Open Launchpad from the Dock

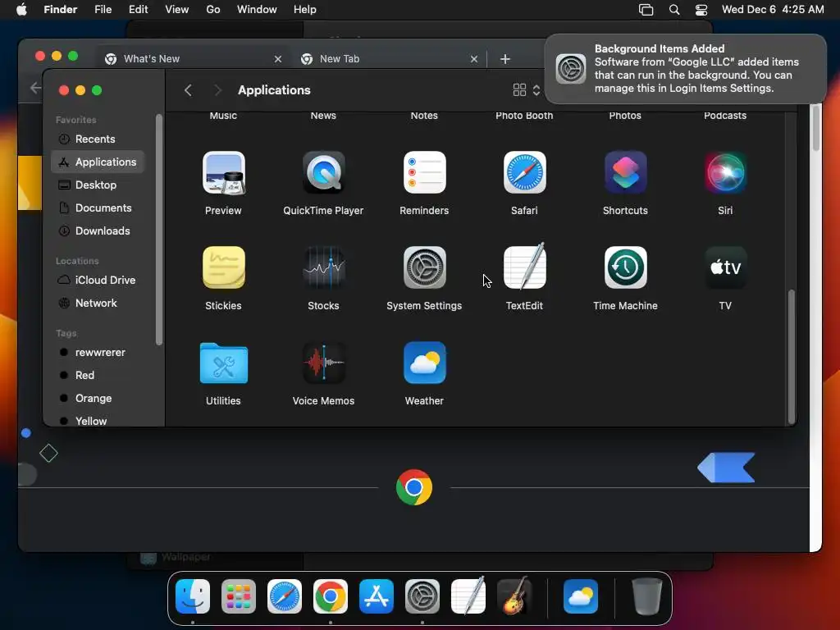tap(239, 596)
